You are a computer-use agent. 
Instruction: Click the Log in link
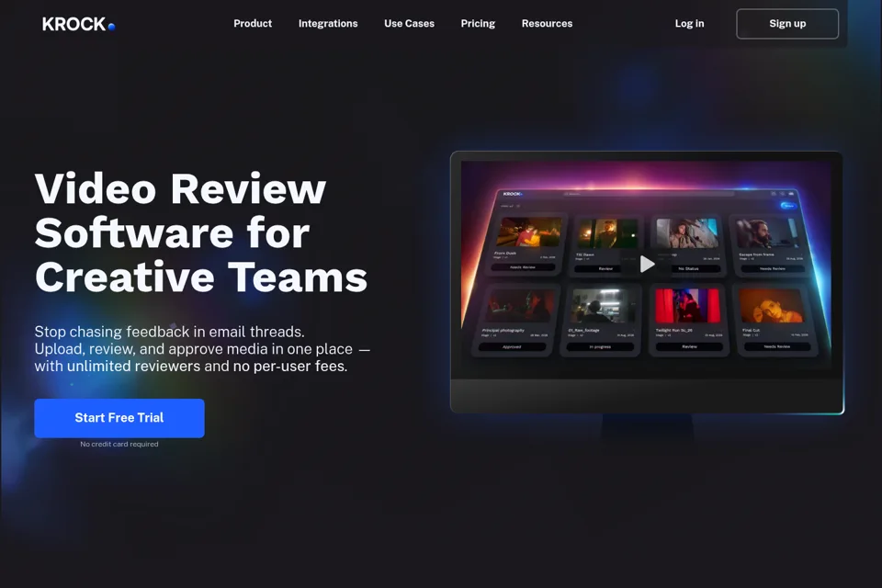pyautogui.click(x=689, y=24)
